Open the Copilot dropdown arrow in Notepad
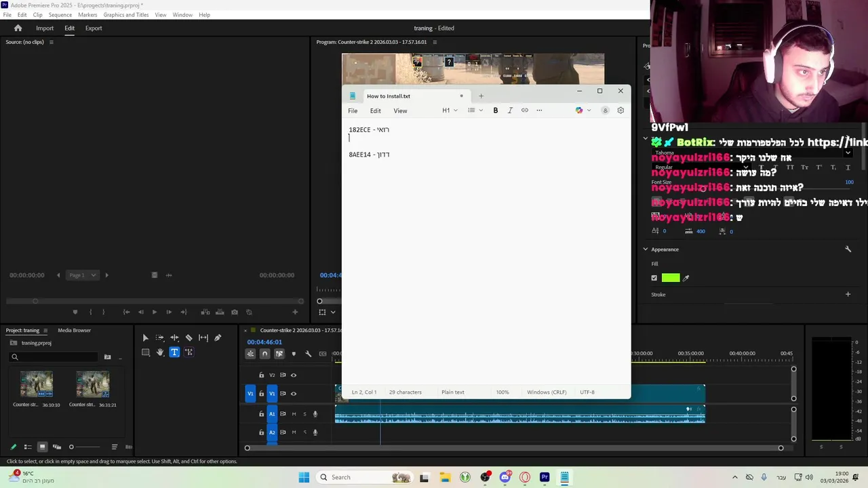The image size is (868, 488). [589, 110]
